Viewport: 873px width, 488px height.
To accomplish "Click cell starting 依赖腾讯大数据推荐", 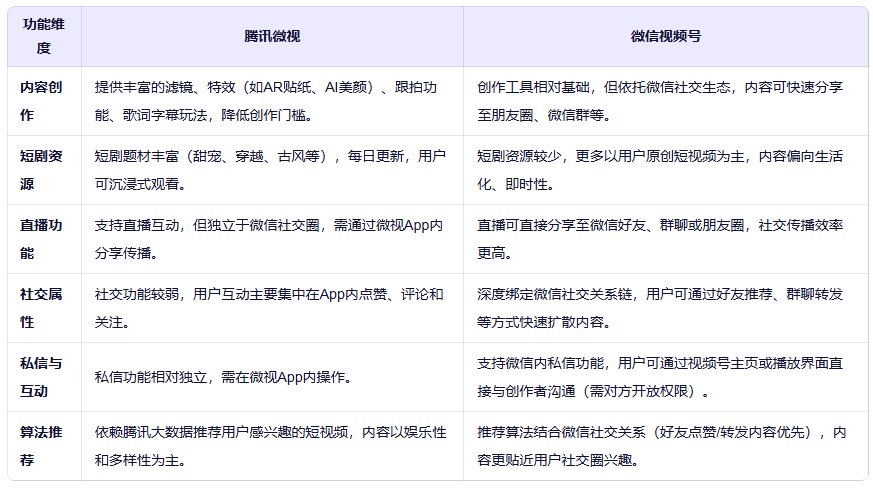I will click(x=272, y=446).
